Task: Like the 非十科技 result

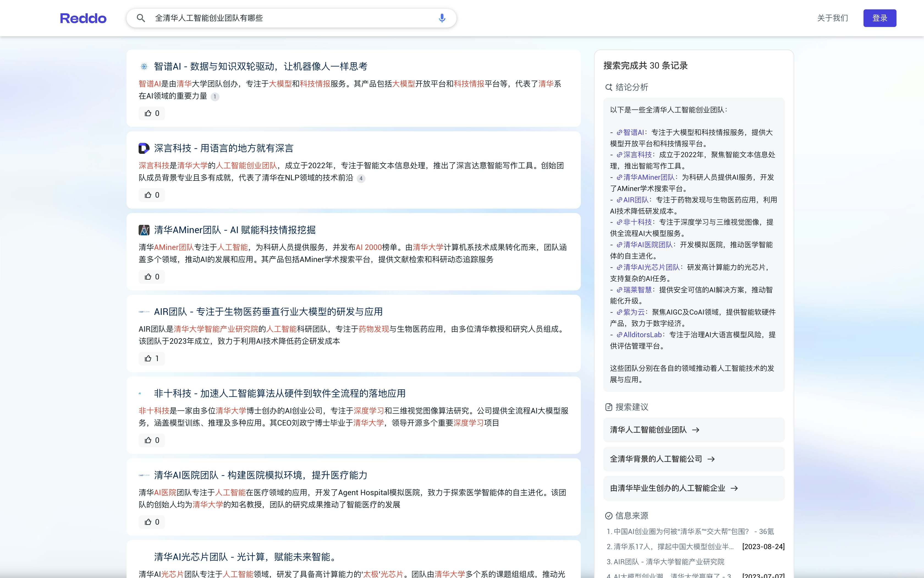Action: (152, 440)
